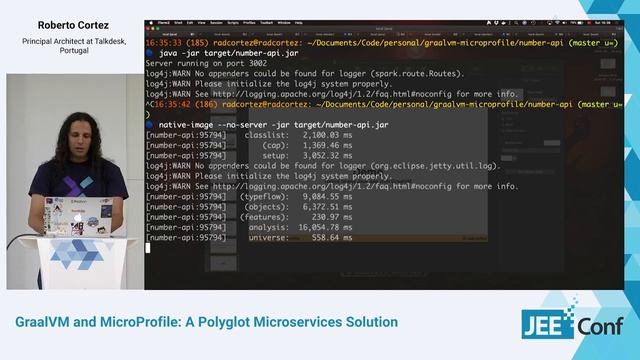Click the 'setup: 3,052.32 ms' line
The image size is (640, 360).
[249, 156]
